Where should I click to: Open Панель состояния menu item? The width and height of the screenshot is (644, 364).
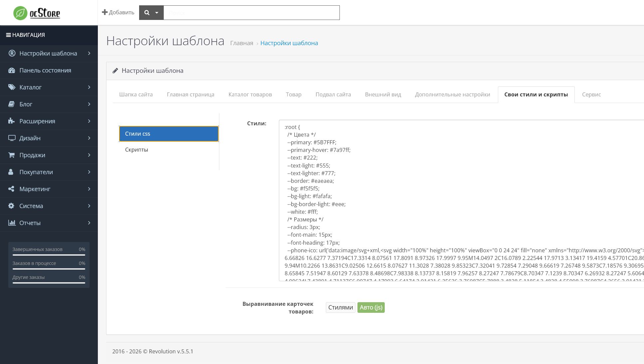pyautogui.click(x=45, y=70)
